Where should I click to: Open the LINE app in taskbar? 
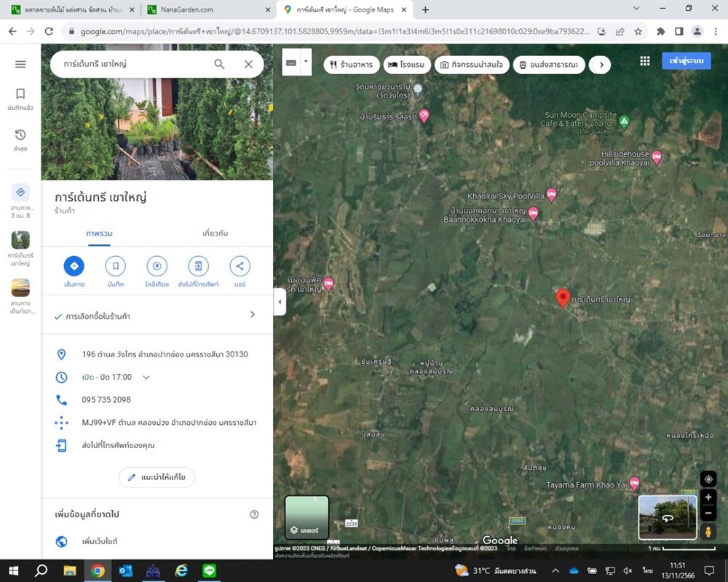click(x=209, y=570)
